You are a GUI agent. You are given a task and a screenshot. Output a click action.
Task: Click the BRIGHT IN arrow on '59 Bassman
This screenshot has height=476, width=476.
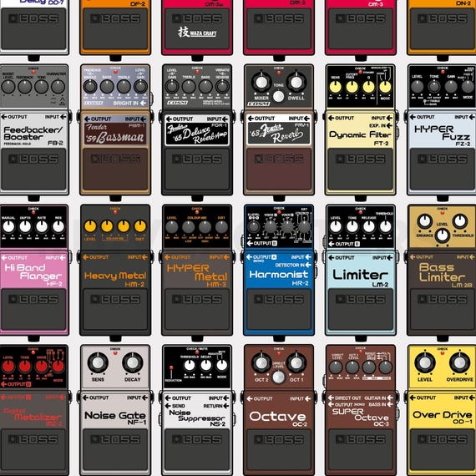[x=144, y=104]
